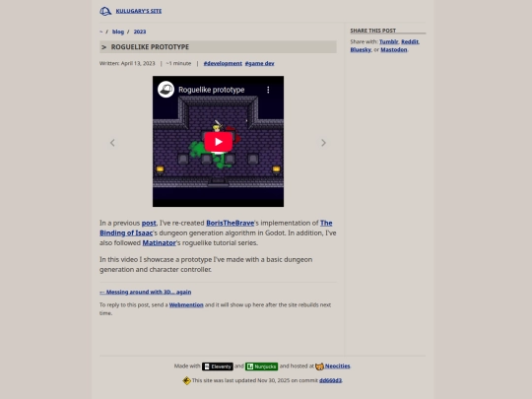The width and height of the screenshot is (532, 399).
Task: Click the Roguelike prototype video title
Action: (212, 90)
